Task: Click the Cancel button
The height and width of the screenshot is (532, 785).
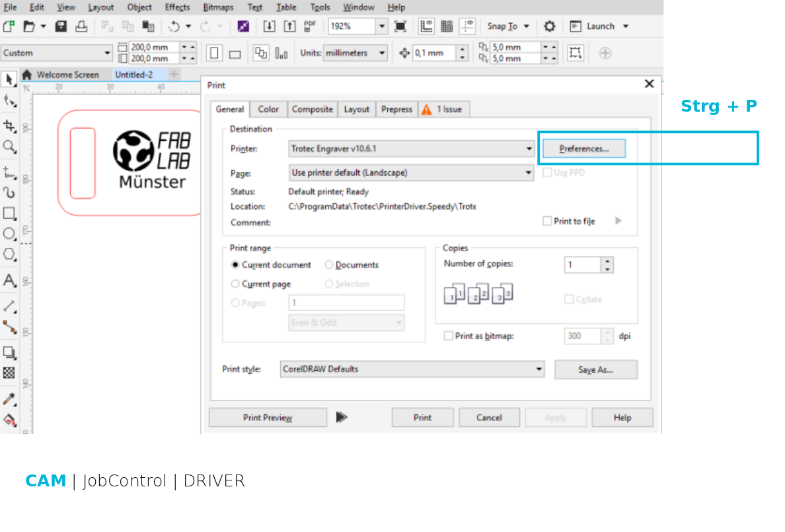Action: point(489,418)
